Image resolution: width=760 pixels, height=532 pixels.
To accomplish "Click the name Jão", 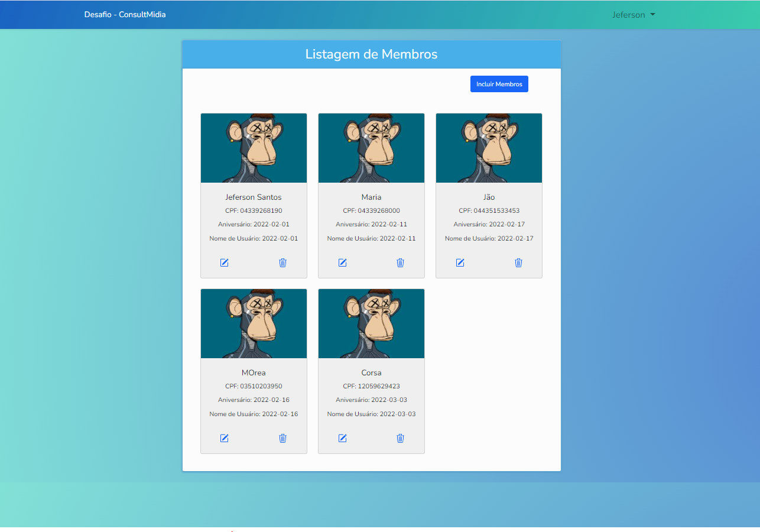I will pos(489,197).
